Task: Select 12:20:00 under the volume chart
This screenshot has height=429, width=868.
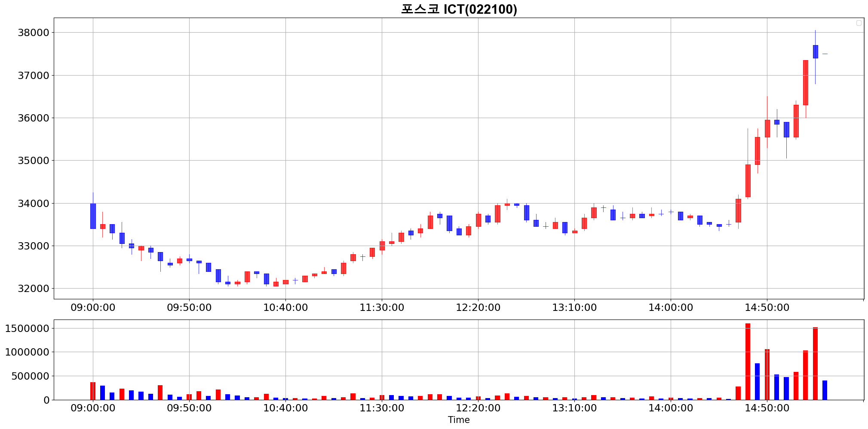Action: [x=478, y=408]
